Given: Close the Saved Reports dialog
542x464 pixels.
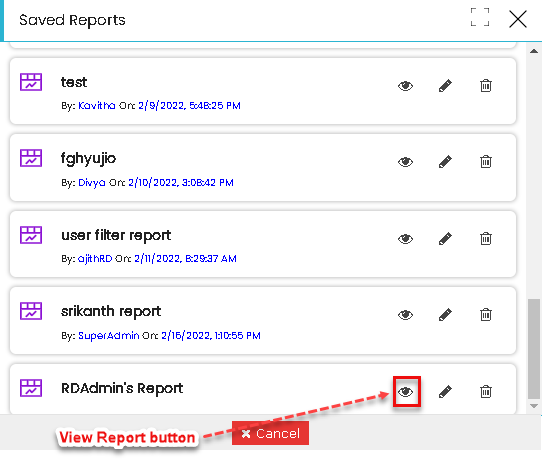Looking at the screenshot, I should coord(518,19).
